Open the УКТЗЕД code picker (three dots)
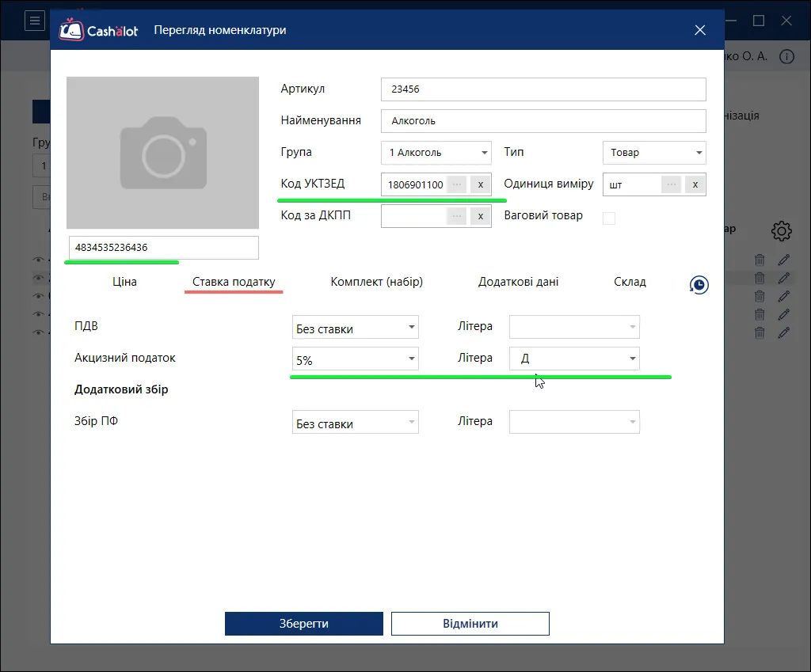 pos(457,184)
